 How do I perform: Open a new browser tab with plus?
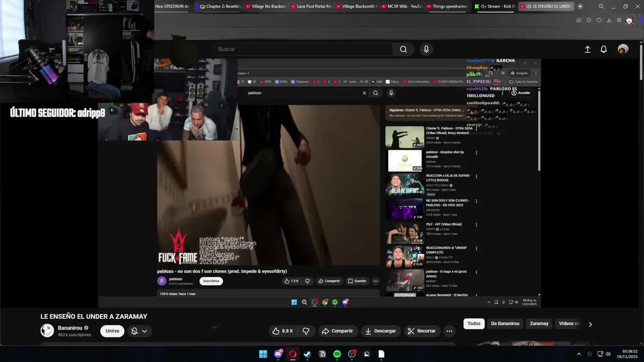point(580,7)
